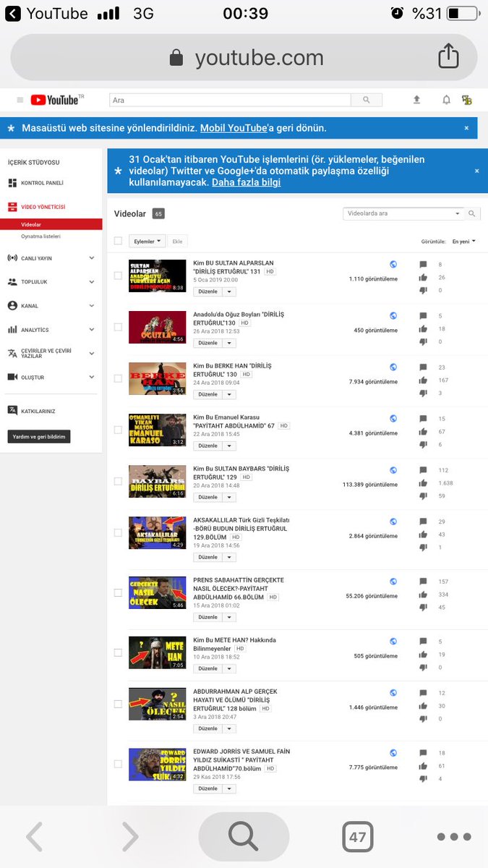This screenshot has height=868, width=488.
Task: Select checkbox for Anadolu'da Oğuz Boyları video
Action: [x=118, y=327]
